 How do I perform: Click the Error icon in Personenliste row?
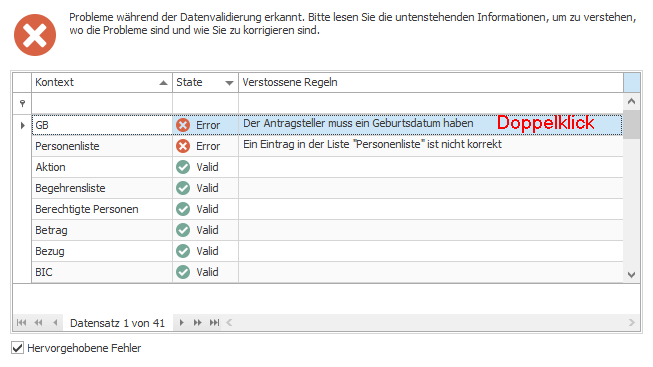pyautogui.click(x=183, y=146)
